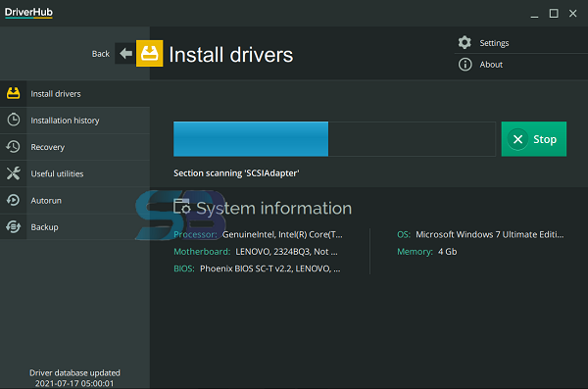Click the Backup sidebar icon
The width and height of the screenshot is (588, 389).
(13, 226)
